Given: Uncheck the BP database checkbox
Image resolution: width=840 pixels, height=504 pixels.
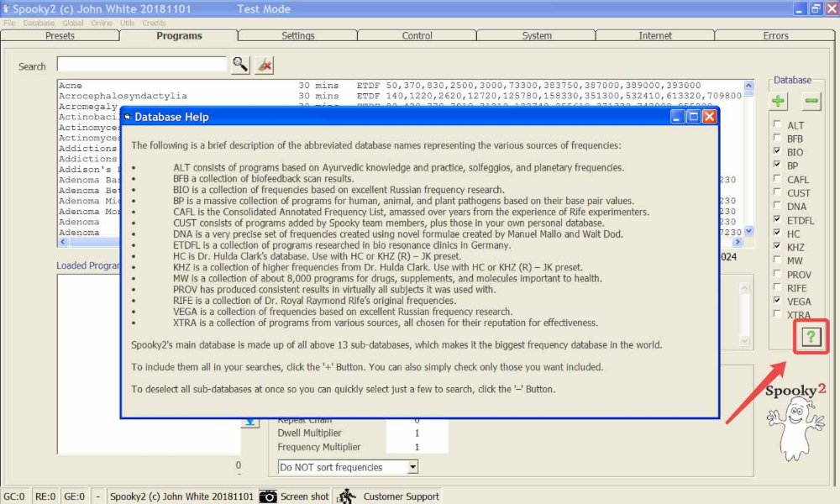Looking at the screenshot, I should tap(777, 165).
